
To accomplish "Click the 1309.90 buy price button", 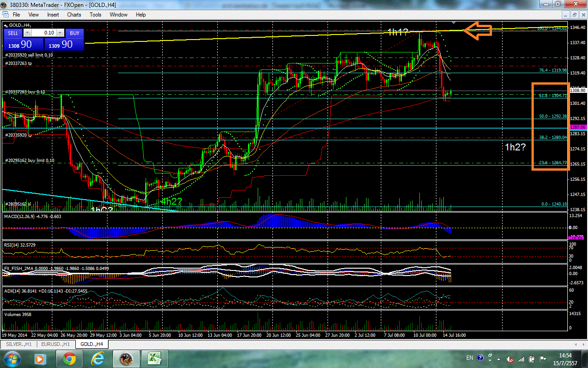I will pyautogui.click(x=64, y=44).
